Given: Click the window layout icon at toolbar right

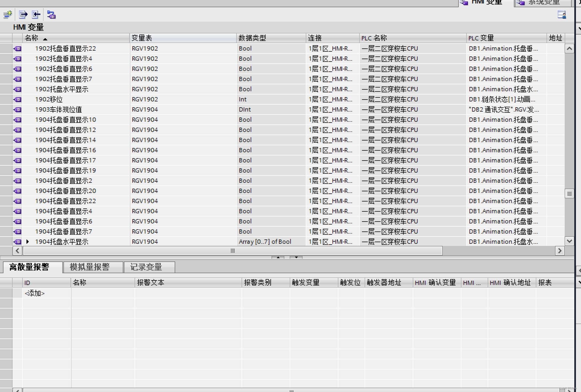Looking at the screenshot, I should pyautogui.click(x=561, y=14).
